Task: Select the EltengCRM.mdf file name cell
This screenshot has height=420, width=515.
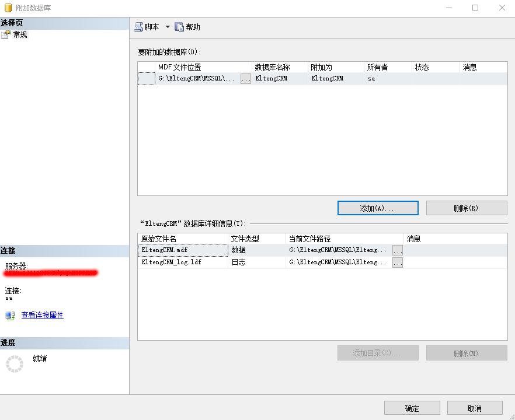Action: click(x=183, y=250)
